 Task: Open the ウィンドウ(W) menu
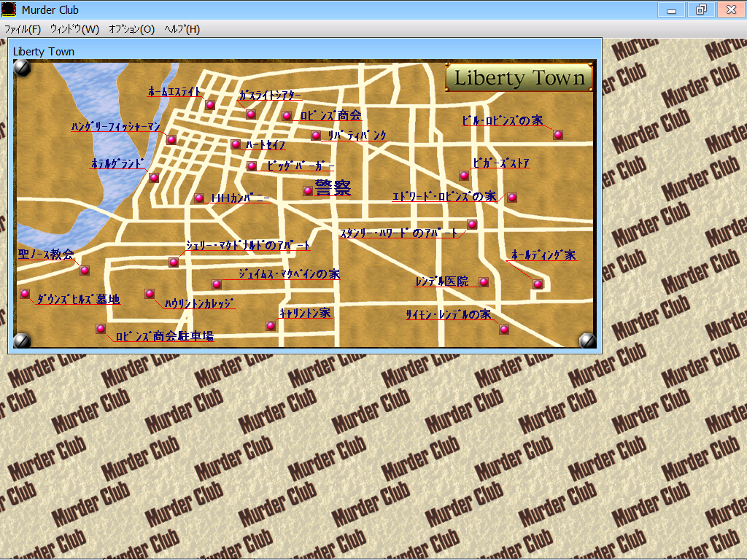click(75, 29)
